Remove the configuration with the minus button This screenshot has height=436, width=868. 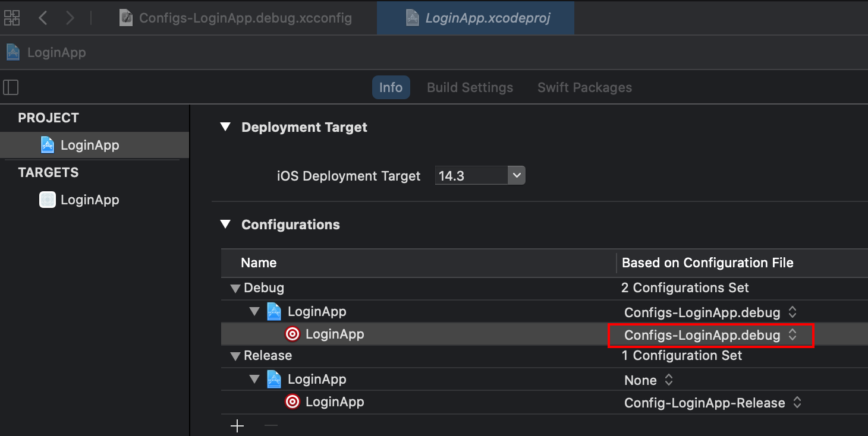point(271,426)
